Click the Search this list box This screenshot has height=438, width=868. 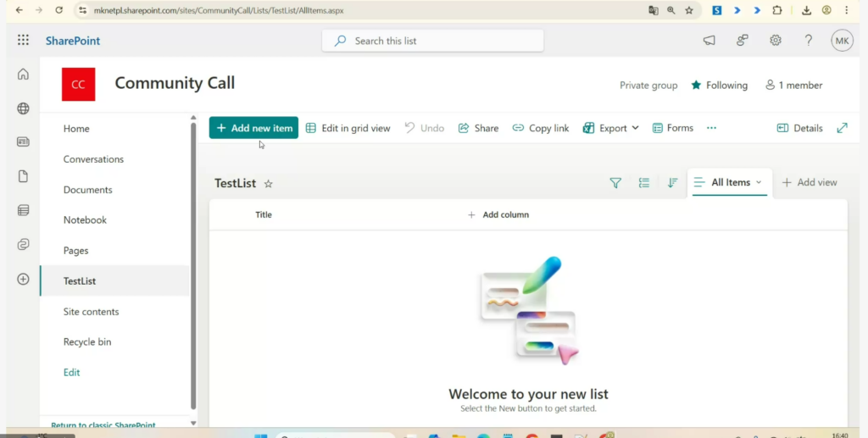point(433,41)
